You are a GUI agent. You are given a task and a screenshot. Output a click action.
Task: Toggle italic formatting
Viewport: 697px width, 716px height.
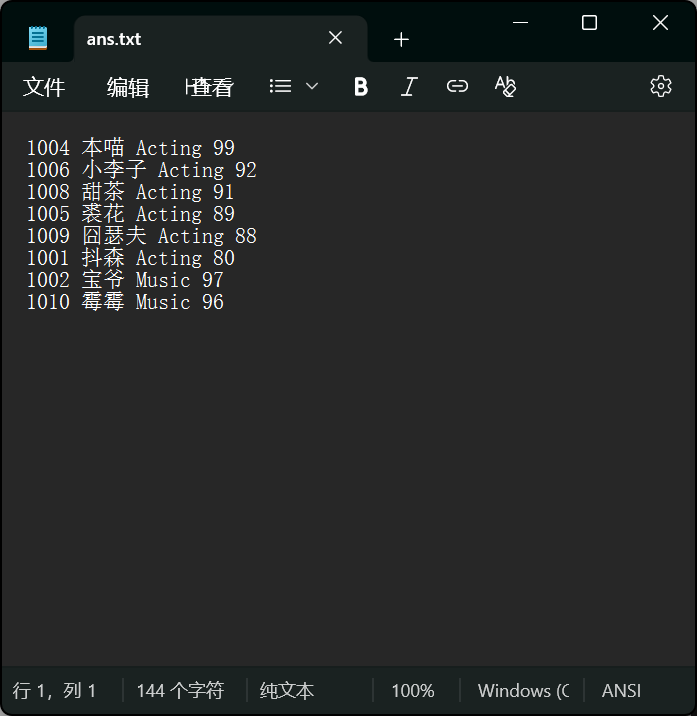pyautogui.click(x=409, y=86)
